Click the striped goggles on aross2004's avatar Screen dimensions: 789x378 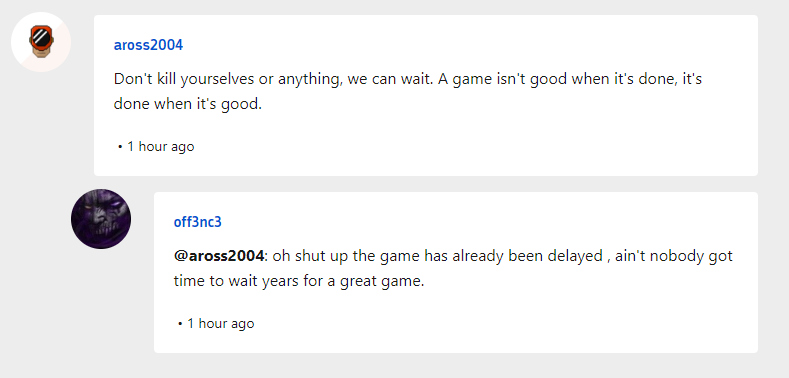(x=38, y=37)
